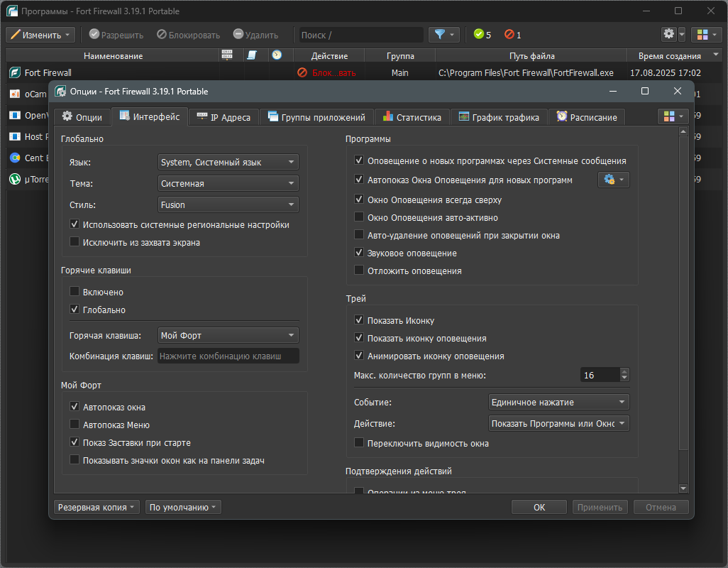This screenshot has height=568, width=728.
Task: Toggle the hotkeys Глобально checkbox
Action: (75, 310)
